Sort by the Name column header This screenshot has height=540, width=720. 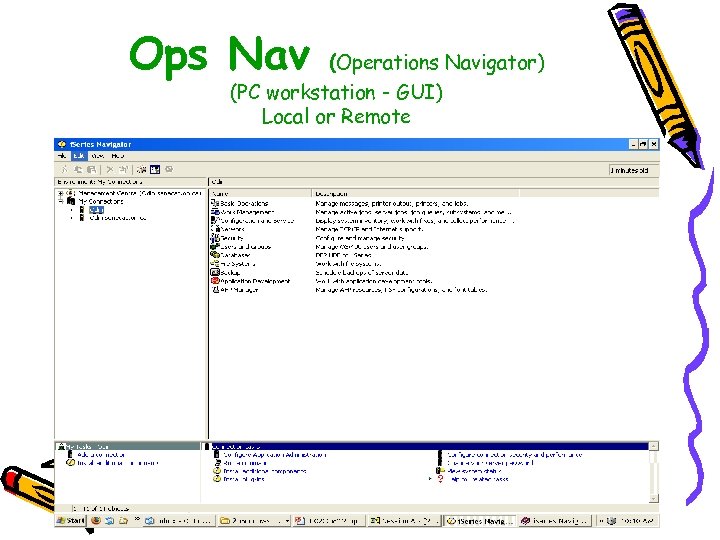click(260, 194)
